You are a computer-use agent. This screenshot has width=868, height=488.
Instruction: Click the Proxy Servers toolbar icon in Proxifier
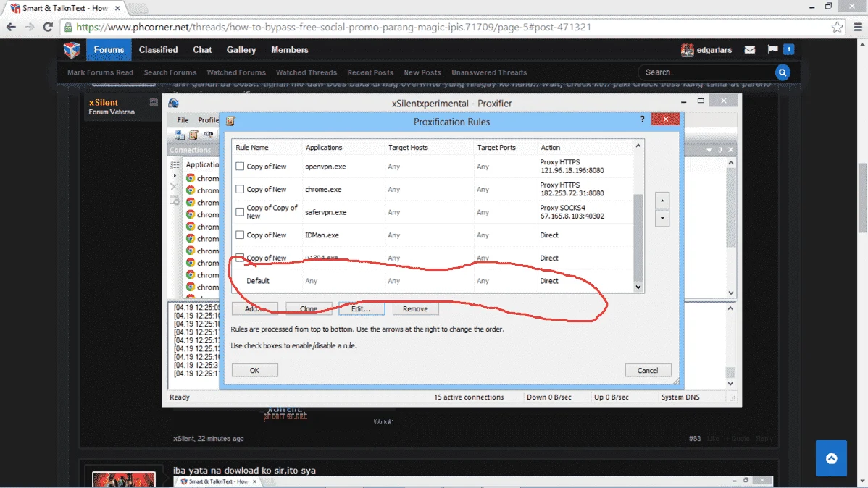coord(180,135)
